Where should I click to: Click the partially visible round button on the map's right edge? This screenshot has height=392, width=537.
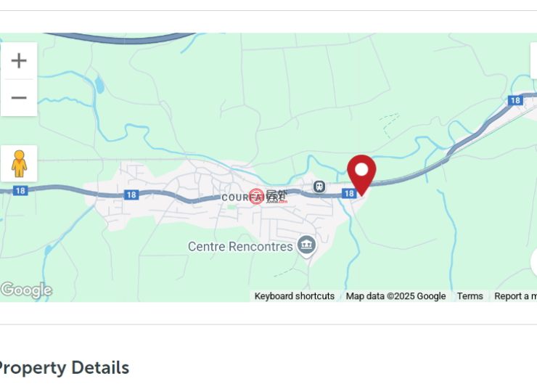click(x=534, y=262)
